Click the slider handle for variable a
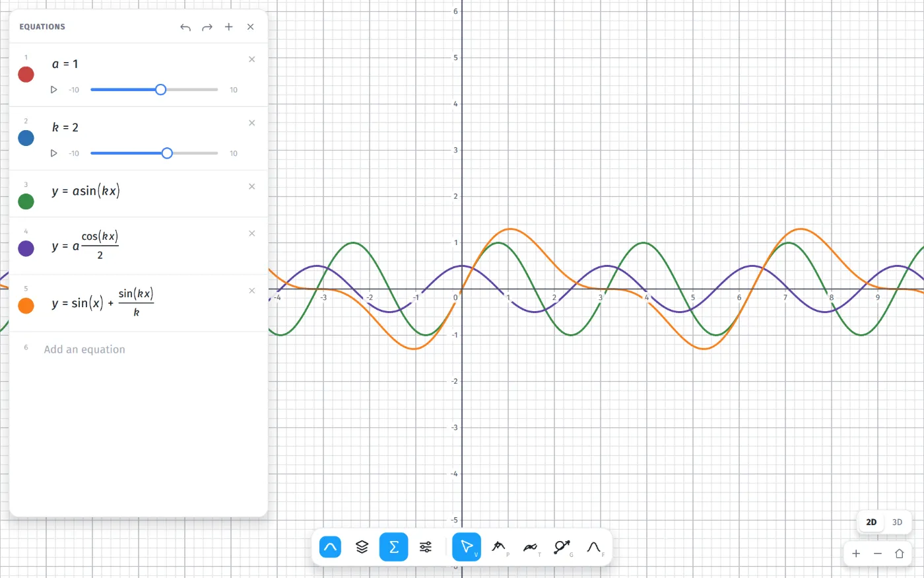The width and height of the screenshot is (924, 578). (x=160, y=90)
